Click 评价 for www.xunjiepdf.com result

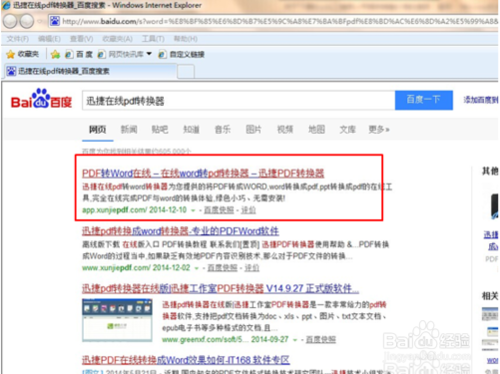point(252,268)
